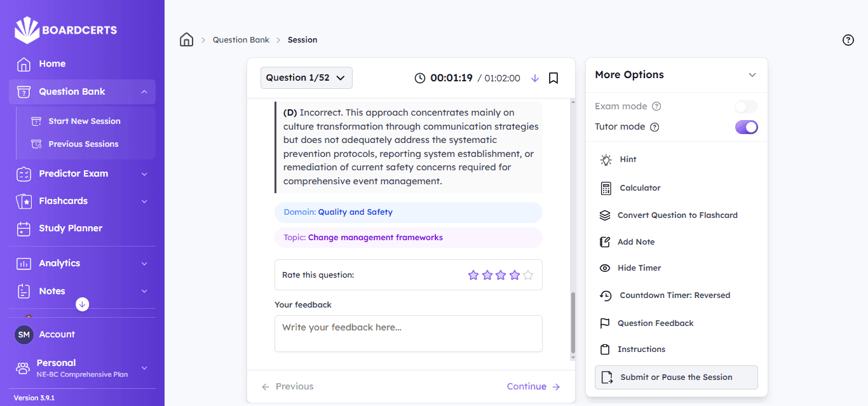Open the help question mark icon
The height and width of the screenshot is (406, 868).
[x=848, y=40]
